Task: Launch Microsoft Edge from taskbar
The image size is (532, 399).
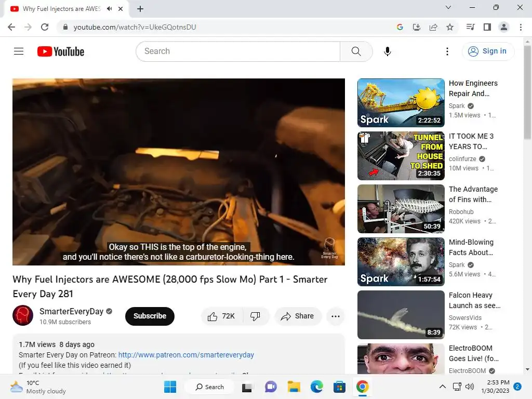Action: pyautogui.click(x=316, y=387)
